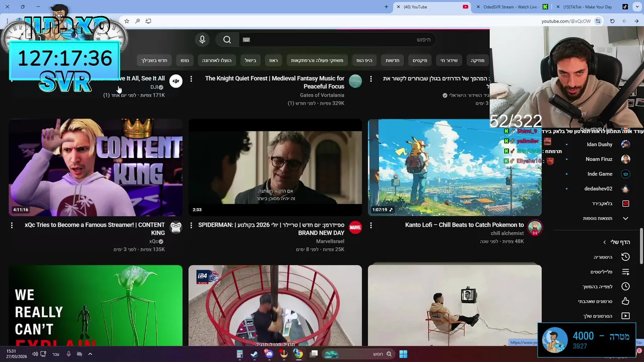This screenshot has width=644, height=362.
Task: Select the 'מוזיקה' filter chip
Action: [477, 60]
